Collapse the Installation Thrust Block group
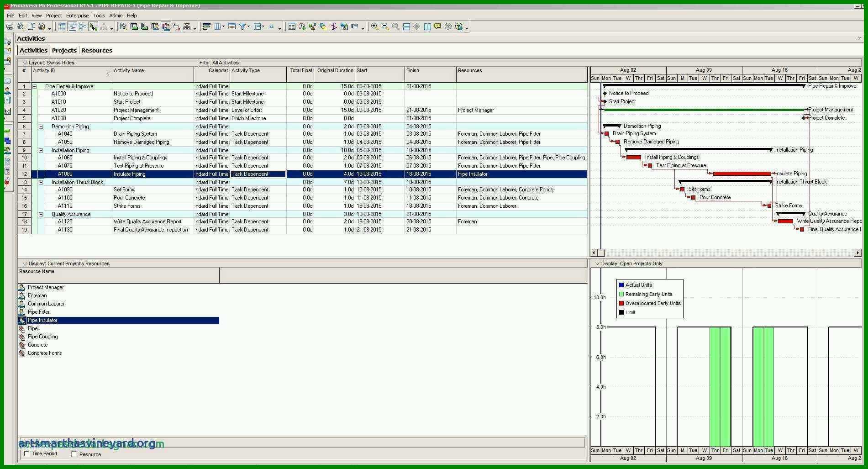The height and width of the screenshot is (469, 868). [41, 182]
